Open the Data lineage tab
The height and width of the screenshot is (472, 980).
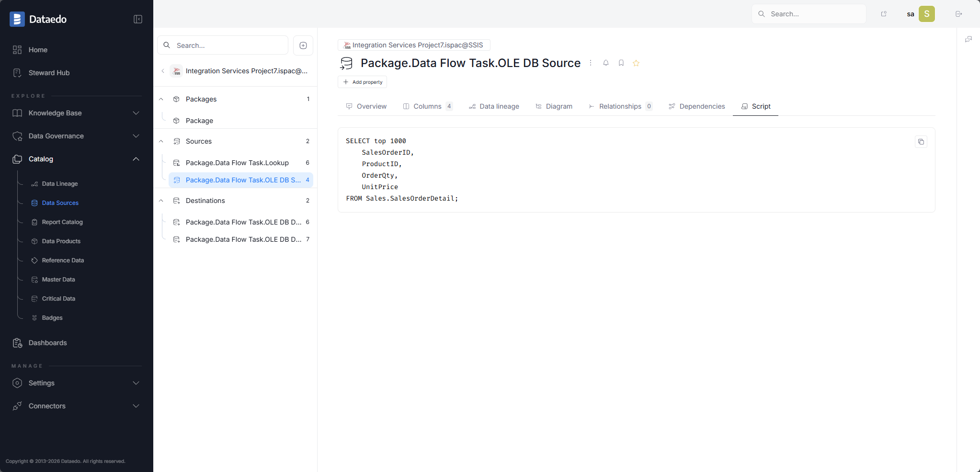click(499, 106)
